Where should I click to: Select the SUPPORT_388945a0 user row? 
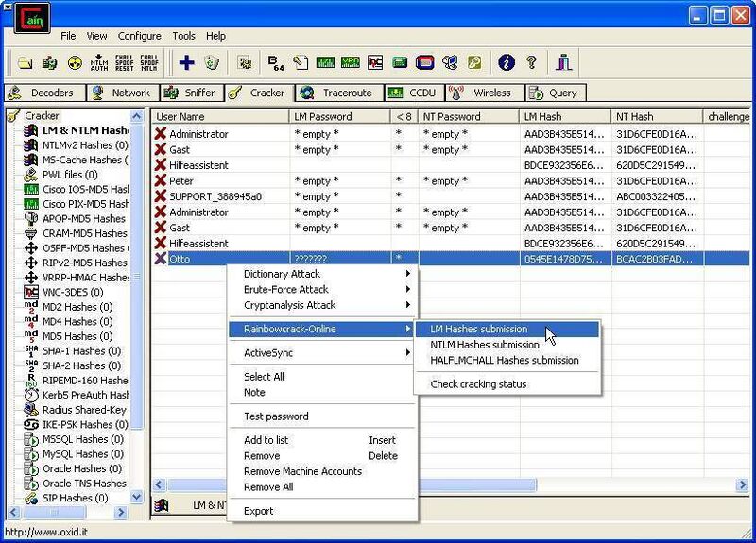451,196
